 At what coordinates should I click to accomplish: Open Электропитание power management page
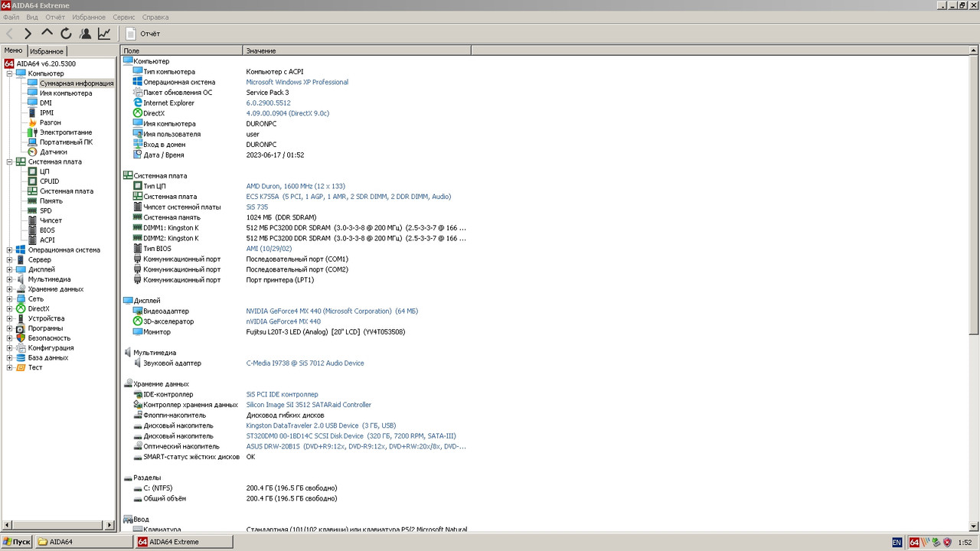click(66, 132)
